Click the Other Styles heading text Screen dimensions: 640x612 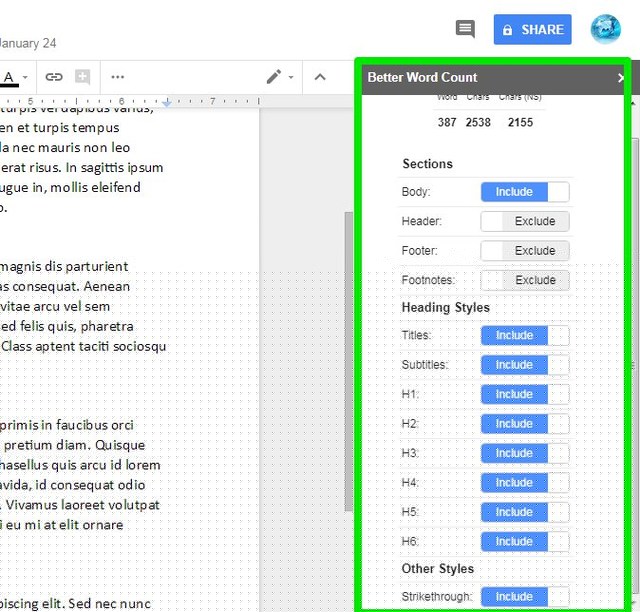pyautogui.click(x=438, y=569)
